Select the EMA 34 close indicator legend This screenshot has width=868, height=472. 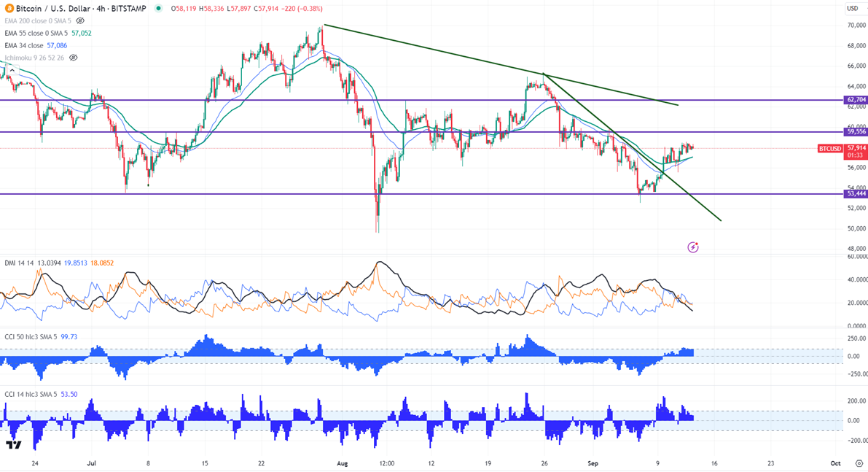coord(25,45)
